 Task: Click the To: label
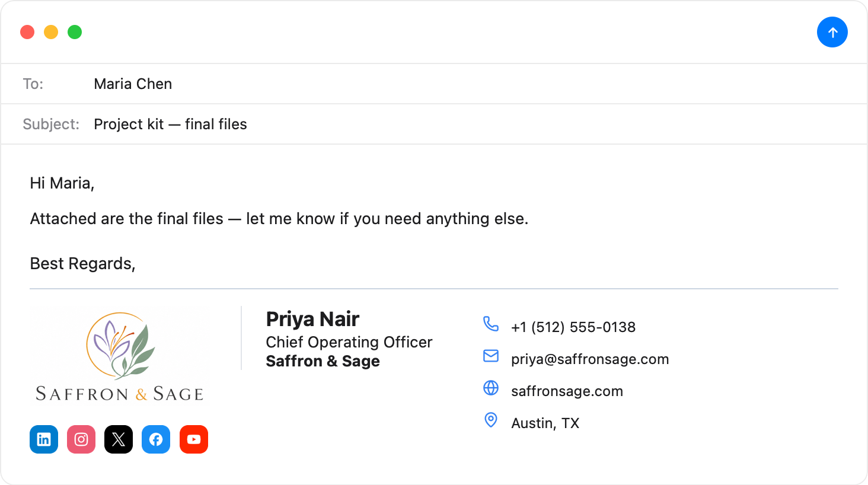tap(33, 84)
